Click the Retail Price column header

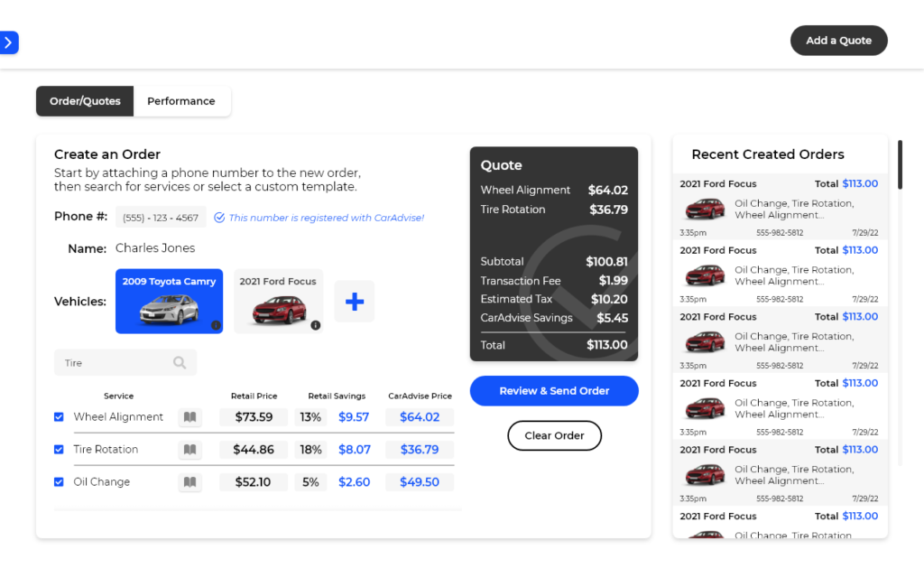coord(254,396)
